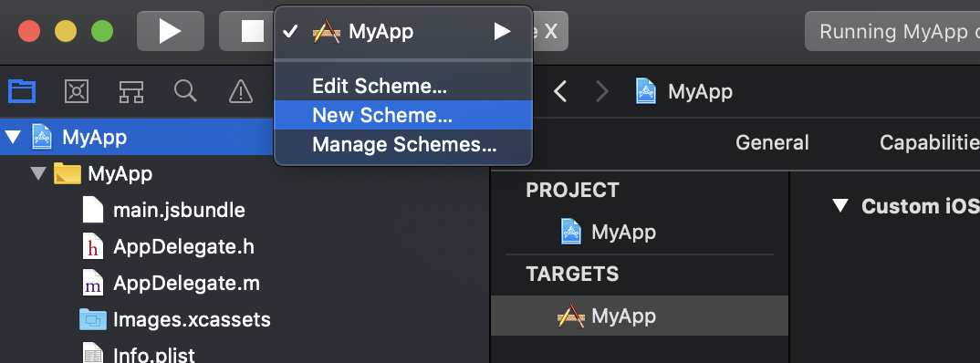The height and width of the screenshot is (363, 980).
Task: Open the Issue navigator warning icon
Action: [241, 92]
